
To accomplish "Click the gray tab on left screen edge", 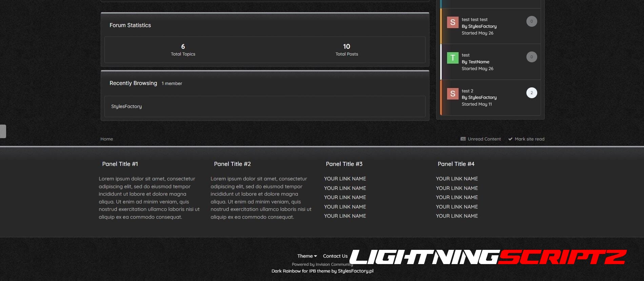I will tap(3, 131).
